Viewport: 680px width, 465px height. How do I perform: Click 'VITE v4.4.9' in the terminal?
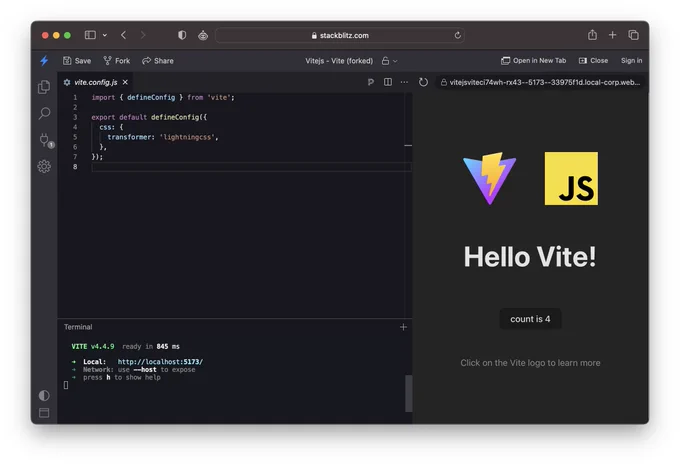(93, 346)
